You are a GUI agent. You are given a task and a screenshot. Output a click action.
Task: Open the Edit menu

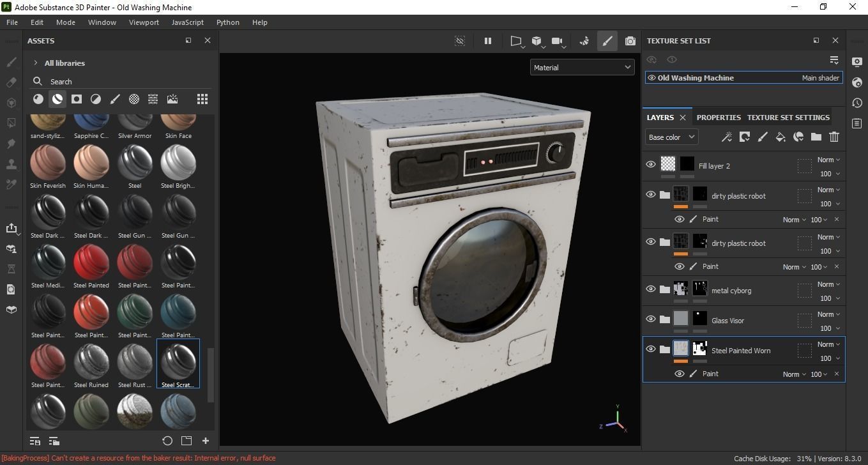coord(37,22)
